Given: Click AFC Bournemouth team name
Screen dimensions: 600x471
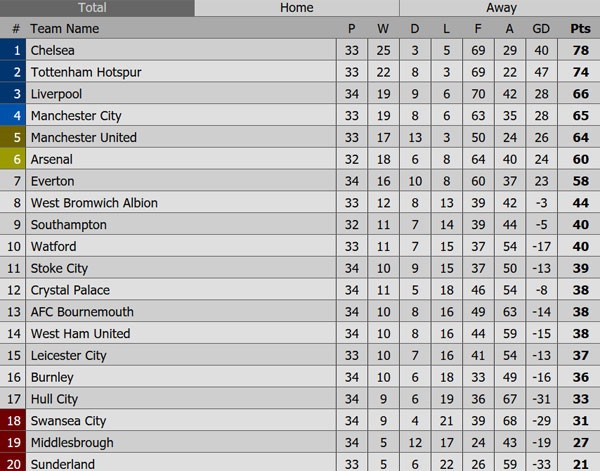Looking at the screenshot, I should click(82, 312).
